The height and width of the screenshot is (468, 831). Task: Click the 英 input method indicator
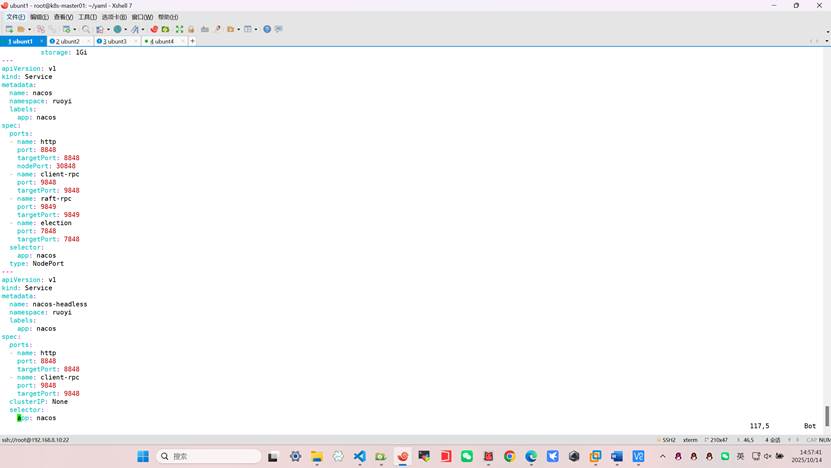pos(740,456)
